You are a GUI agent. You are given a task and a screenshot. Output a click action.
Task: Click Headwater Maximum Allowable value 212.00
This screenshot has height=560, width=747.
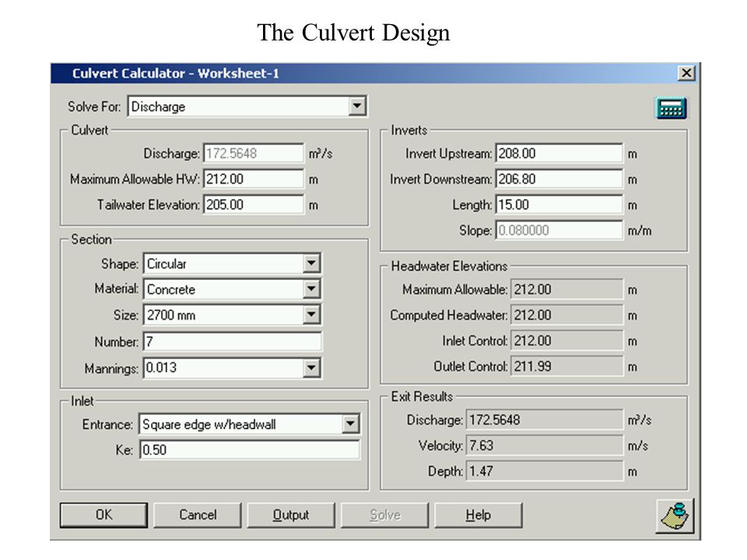[x=567, y=289]
